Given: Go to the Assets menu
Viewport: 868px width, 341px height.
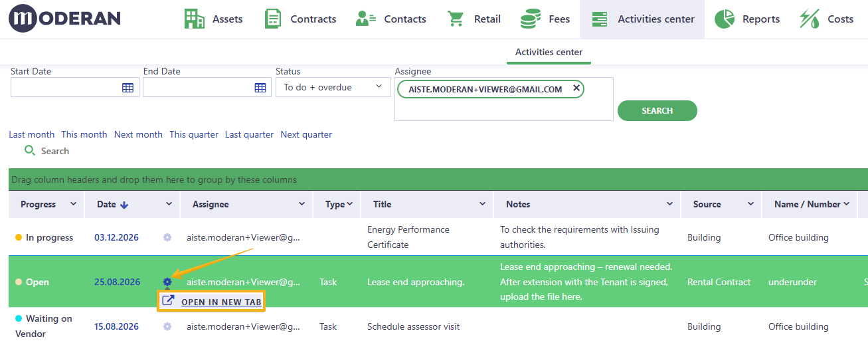Looking at the screenshot, I should pyautogui.click(x=213, y=19).
